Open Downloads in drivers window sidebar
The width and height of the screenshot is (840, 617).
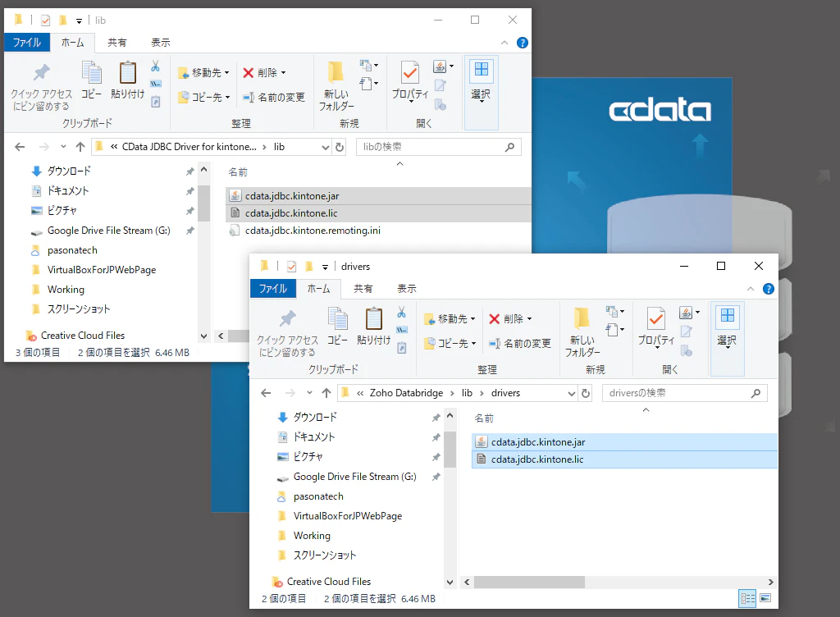315,418
